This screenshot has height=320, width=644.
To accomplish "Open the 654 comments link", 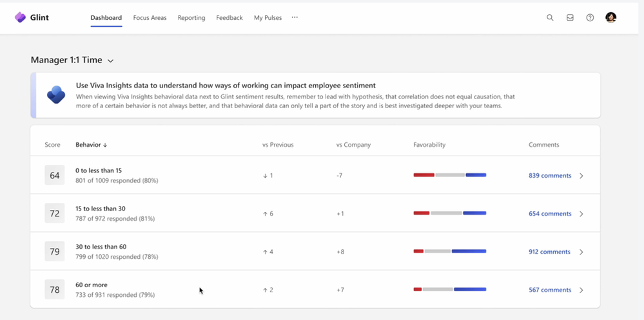I will click(550, 214).
